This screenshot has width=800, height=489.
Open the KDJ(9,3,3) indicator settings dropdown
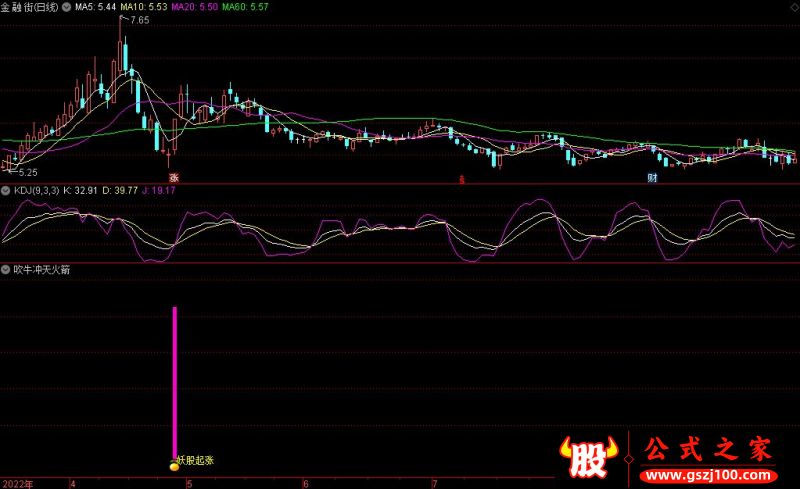tap(6, 190)
